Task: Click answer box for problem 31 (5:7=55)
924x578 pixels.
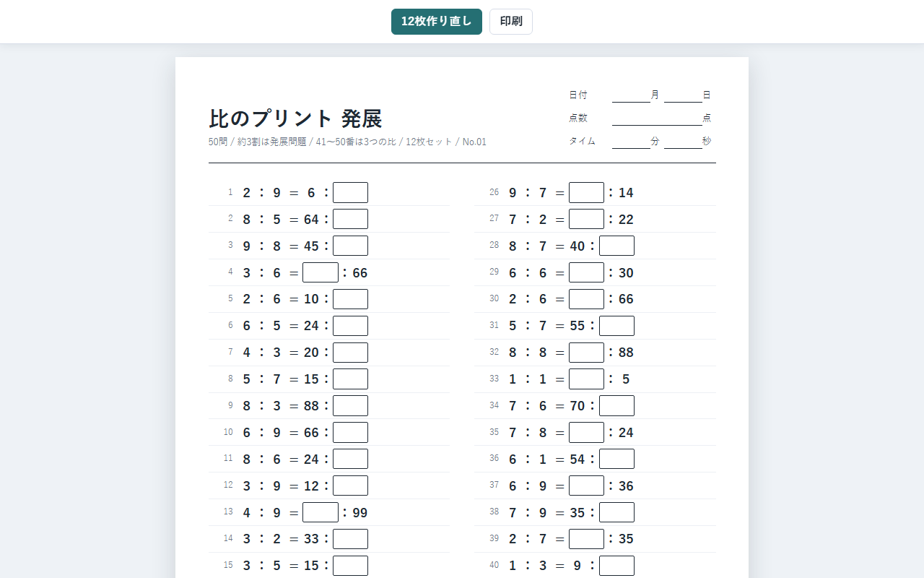Action: click(x=616, y=326)
